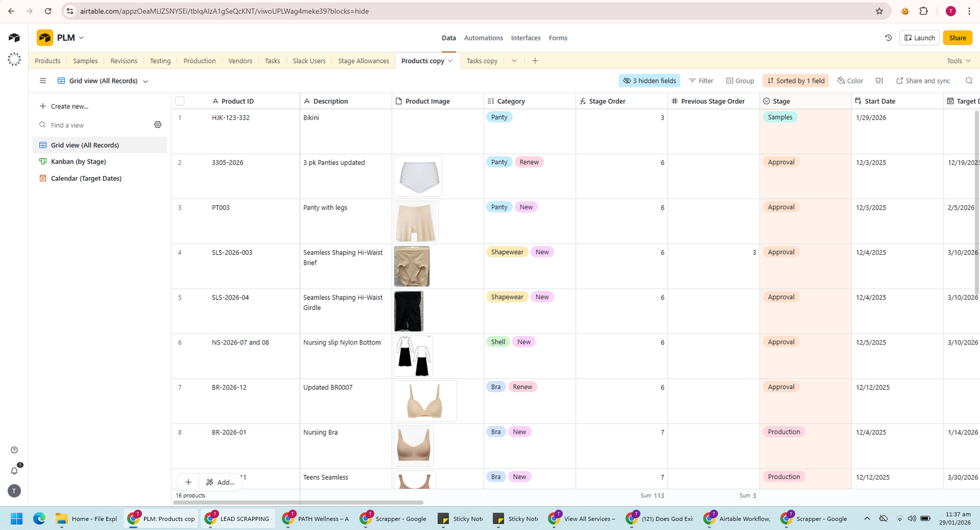Click the Airtable home logo icon
980x530 pixels.
(x=14, y=38)
